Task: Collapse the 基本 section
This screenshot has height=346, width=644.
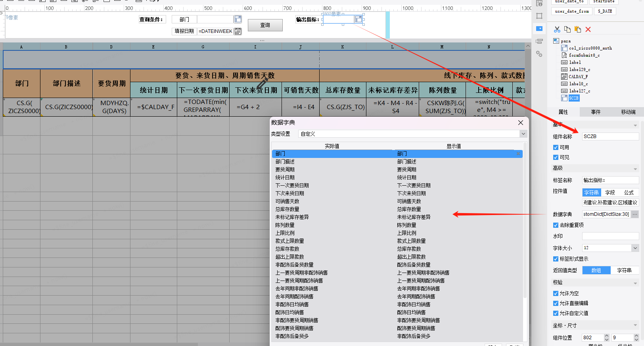Action: pyautogui.click(x=635, y=125)
